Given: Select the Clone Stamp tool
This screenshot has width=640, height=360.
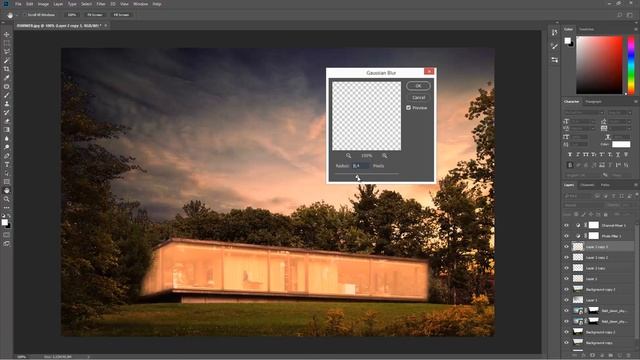Looking at the screenshot, I should pyautogui.click(x=7, y=104).
